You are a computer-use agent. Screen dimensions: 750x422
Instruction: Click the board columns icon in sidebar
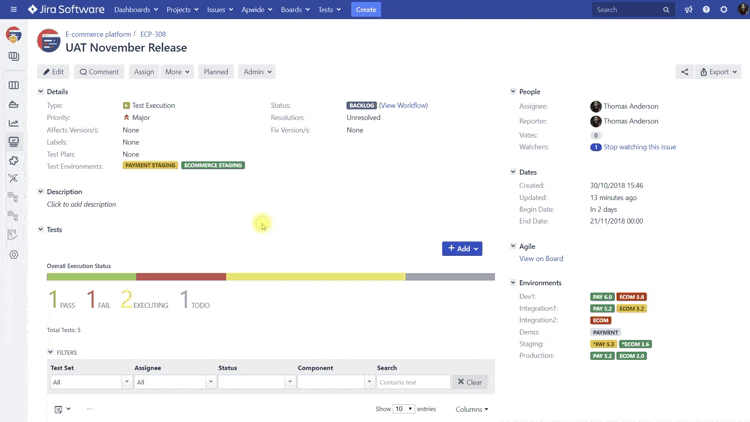point(13,85)
